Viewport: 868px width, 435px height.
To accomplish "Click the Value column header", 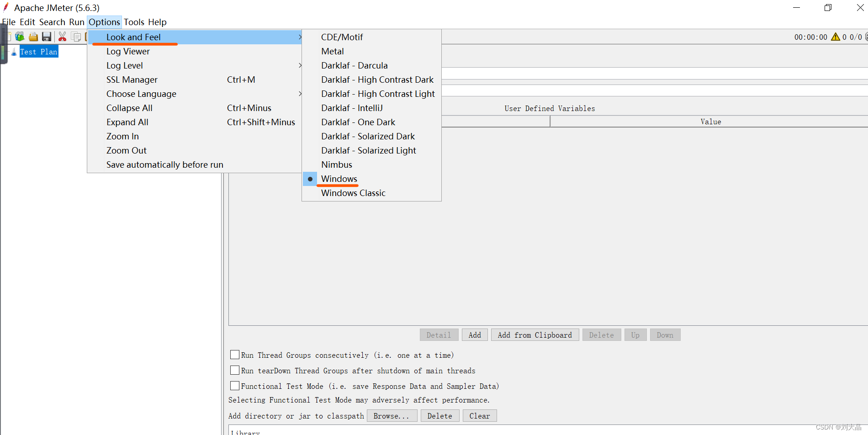I will 709,122.
